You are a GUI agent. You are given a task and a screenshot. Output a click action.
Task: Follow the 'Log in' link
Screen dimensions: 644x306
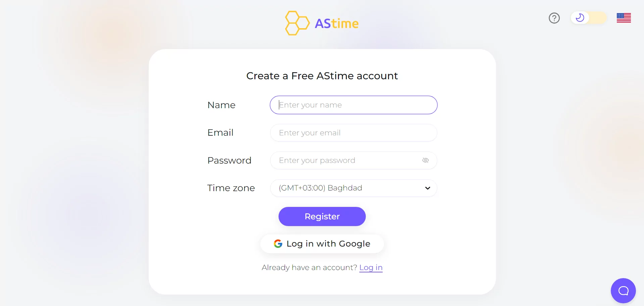pos(371,268)
